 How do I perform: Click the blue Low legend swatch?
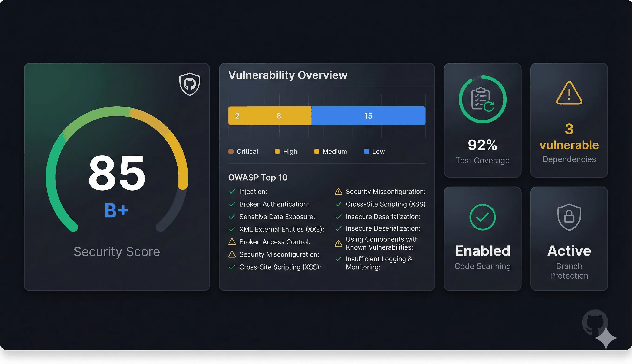tap(366, 152)
